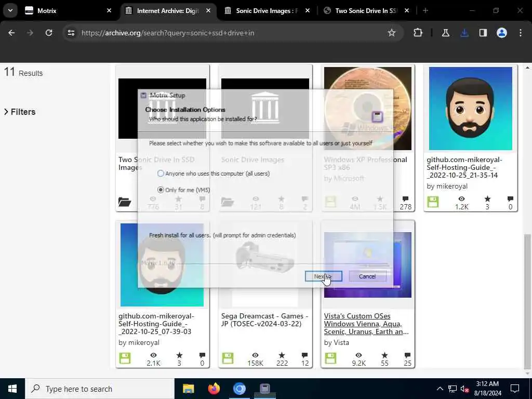Show hidden system tray icons
This screenshot has width=532, height=399.
point(440,389)
